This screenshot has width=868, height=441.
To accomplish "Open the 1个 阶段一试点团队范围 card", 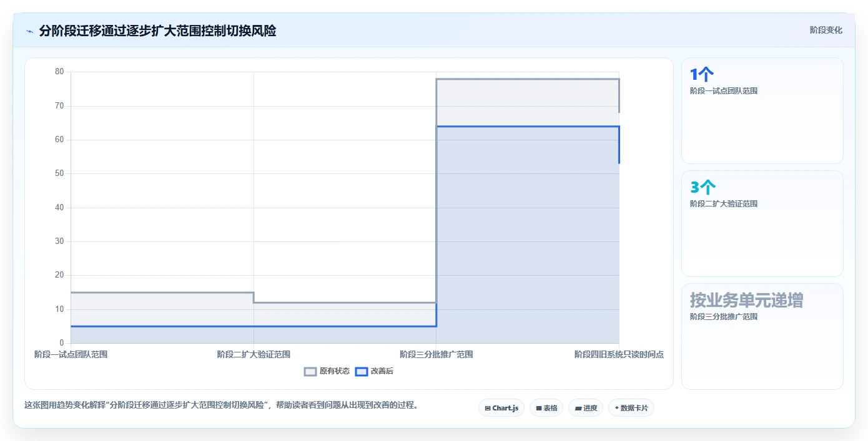I will pyautogui.click(x=762, y=111).
